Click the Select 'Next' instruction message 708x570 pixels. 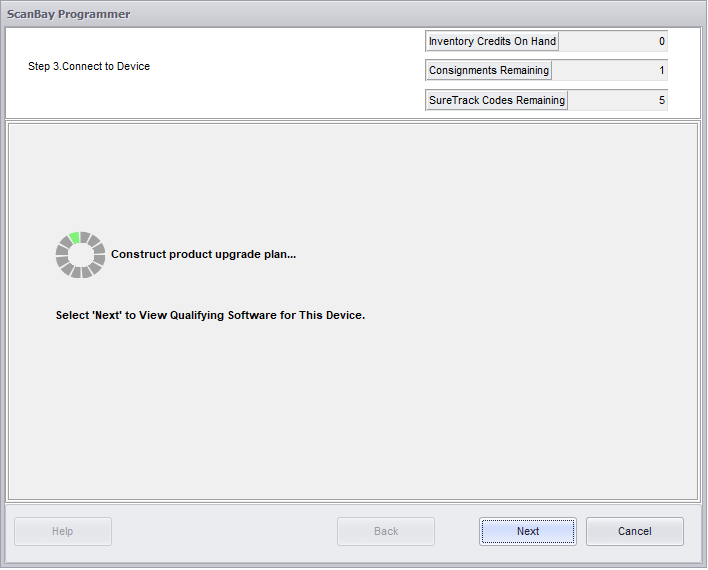(210, 315)
